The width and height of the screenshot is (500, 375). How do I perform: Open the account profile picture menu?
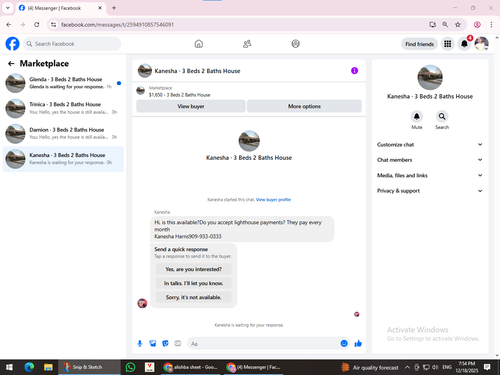click(x=482, y=44)
